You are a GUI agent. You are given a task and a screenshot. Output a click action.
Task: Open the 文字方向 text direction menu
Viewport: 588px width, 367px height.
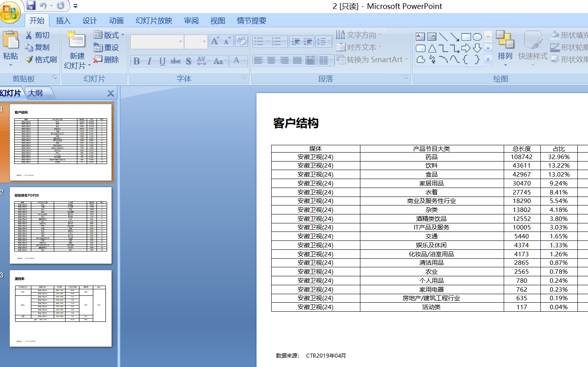click(x=359, y=35)
